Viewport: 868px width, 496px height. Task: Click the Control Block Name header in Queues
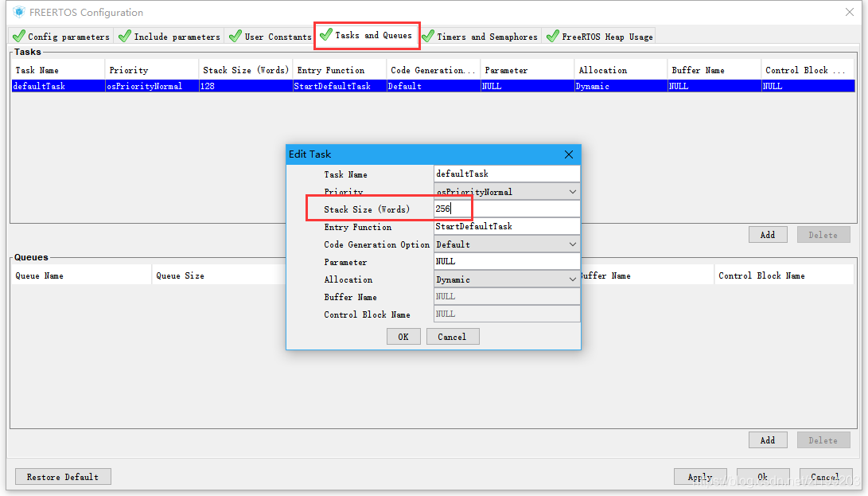click(784, 275)
